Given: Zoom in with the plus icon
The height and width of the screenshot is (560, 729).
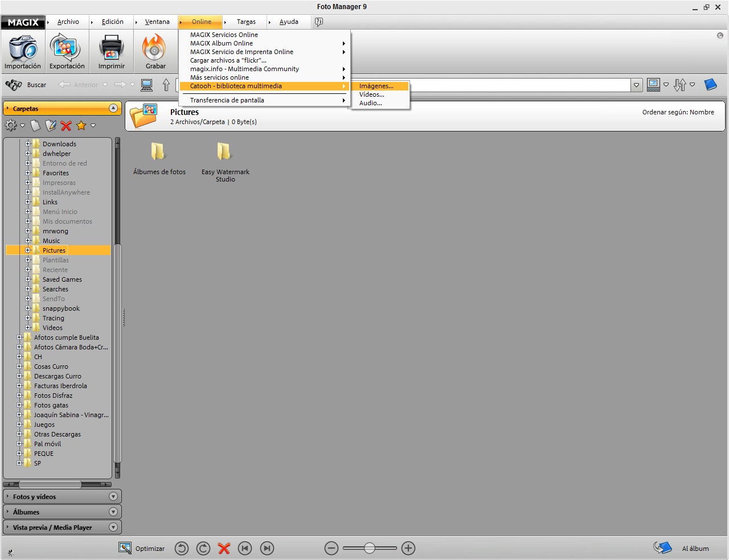Looking at the screenshot, I should coord(408,548).
